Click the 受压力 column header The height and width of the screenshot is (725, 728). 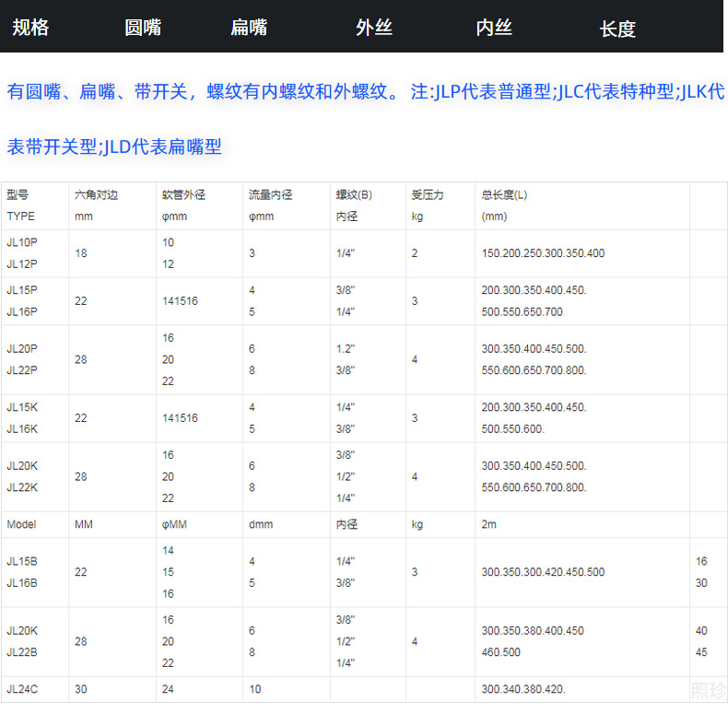[x=428, y=195]
